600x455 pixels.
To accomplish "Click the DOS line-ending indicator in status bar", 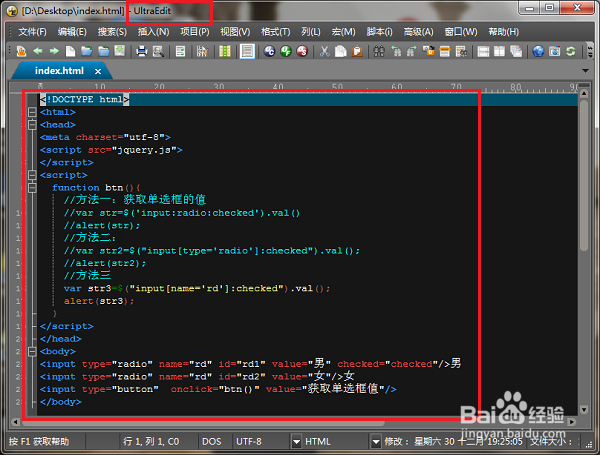I will [212, 442].
